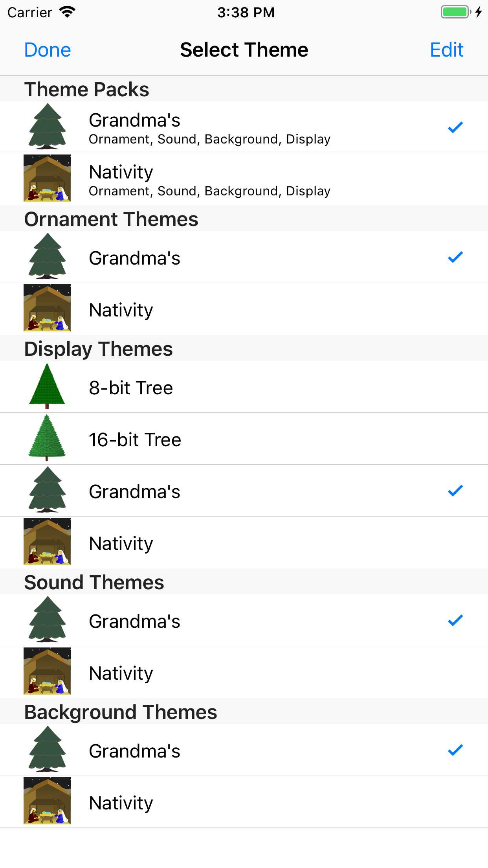Tap Grandma's tree icon in Theme Packs
Viewport: 488px width, 868px height.
pyautogui.click(x=47, y=127)
